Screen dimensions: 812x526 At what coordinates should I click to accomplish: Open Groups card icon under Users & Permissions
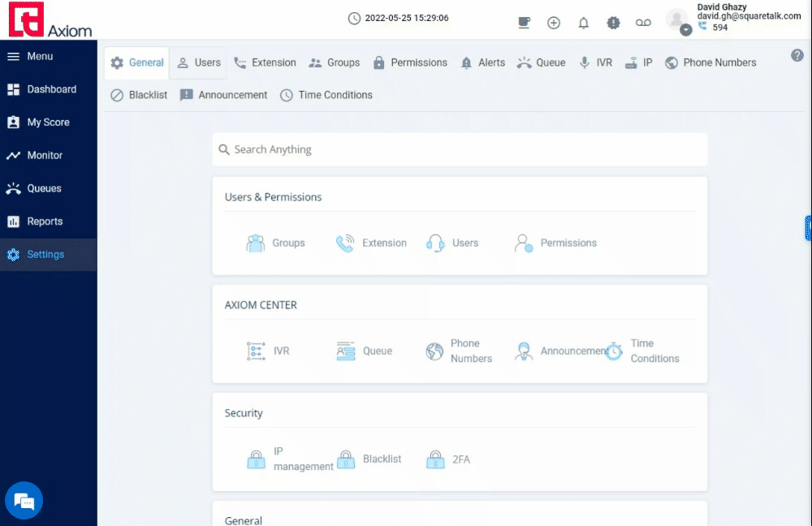tap(255, 243)
